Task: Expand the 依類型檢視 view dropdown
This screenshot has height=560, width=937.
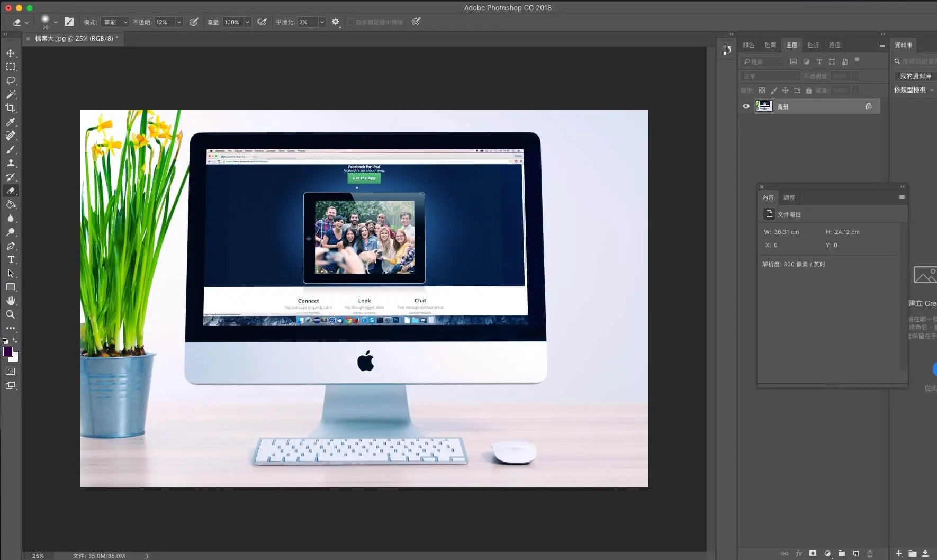Action: coord(914,90)
